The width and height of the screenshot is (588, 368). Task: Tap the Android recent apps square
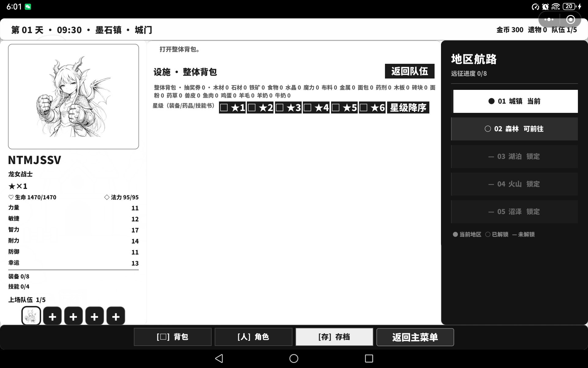pos(369,358)
